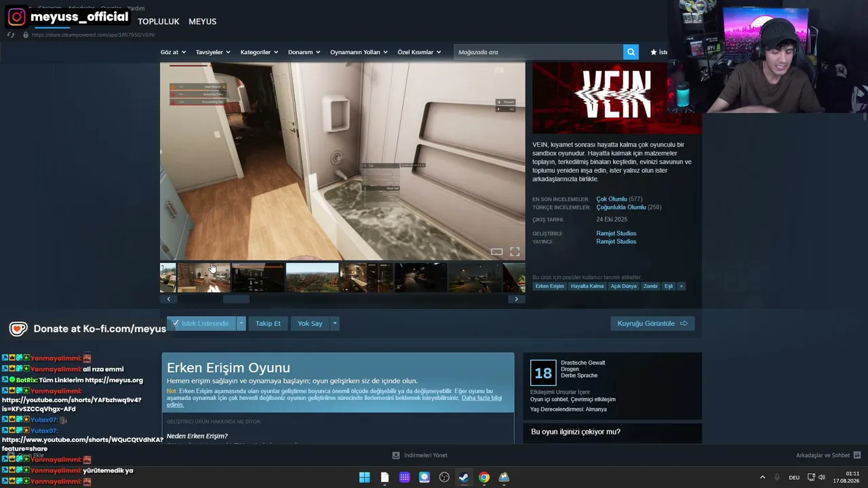Expand the dropdown arrow next to Yok Say
Viewport: 868px width, 488px height.
334,323
